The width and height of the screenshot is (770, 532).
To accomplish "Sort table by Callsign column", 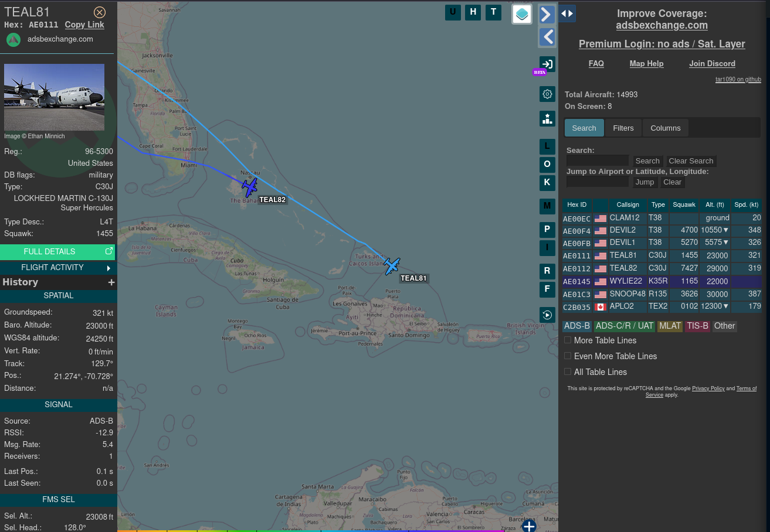I will pos(627,205).
